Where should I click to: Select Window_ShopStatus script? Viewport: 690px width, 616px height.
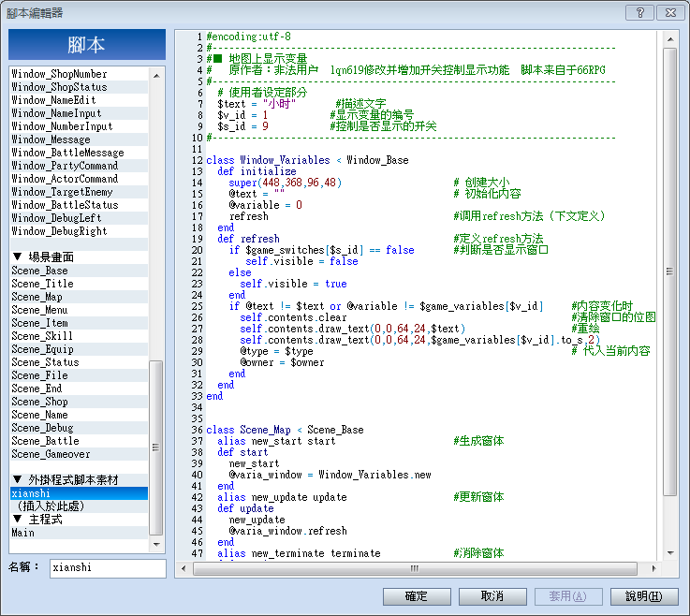point(80,87)
